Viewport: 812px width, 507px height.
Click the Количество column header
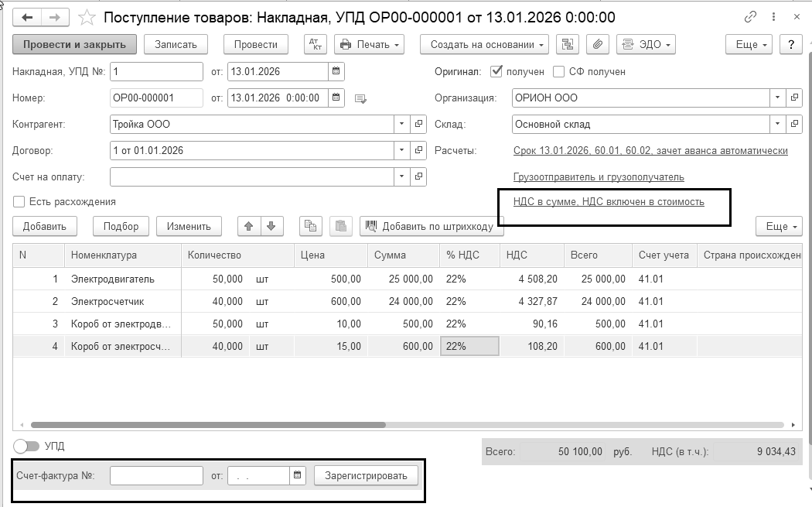(x=237, y=255)
